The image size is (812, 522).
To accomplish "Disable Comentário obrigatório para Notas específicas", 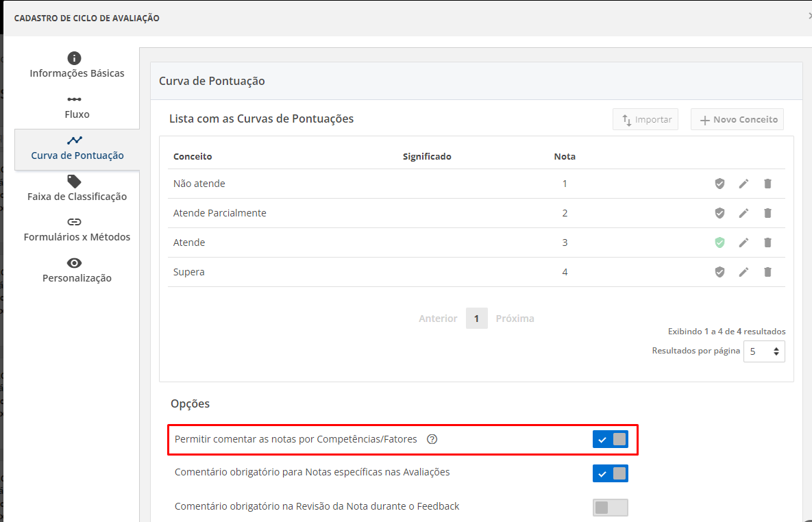I will 610,473.
